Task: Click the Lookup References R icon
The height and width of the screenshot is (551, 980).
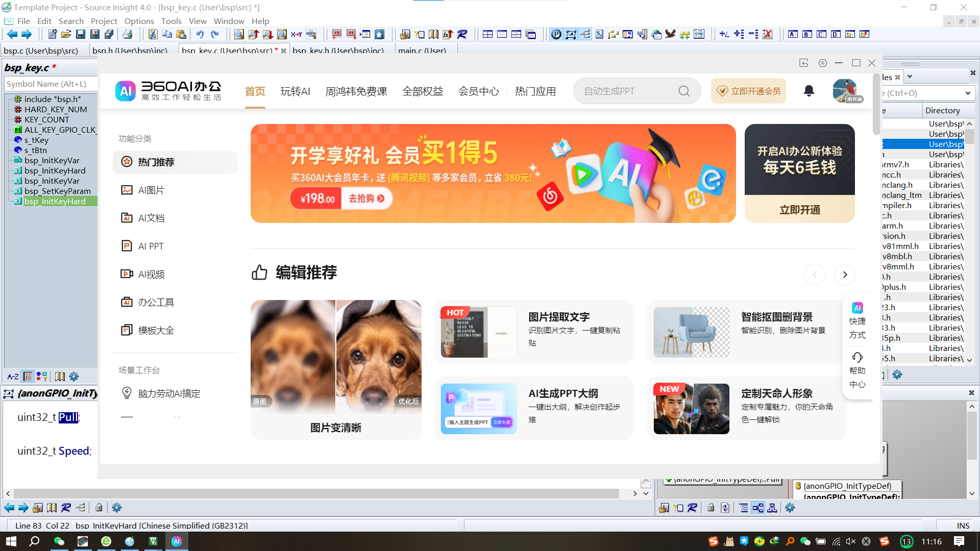Action: [462, 34]
